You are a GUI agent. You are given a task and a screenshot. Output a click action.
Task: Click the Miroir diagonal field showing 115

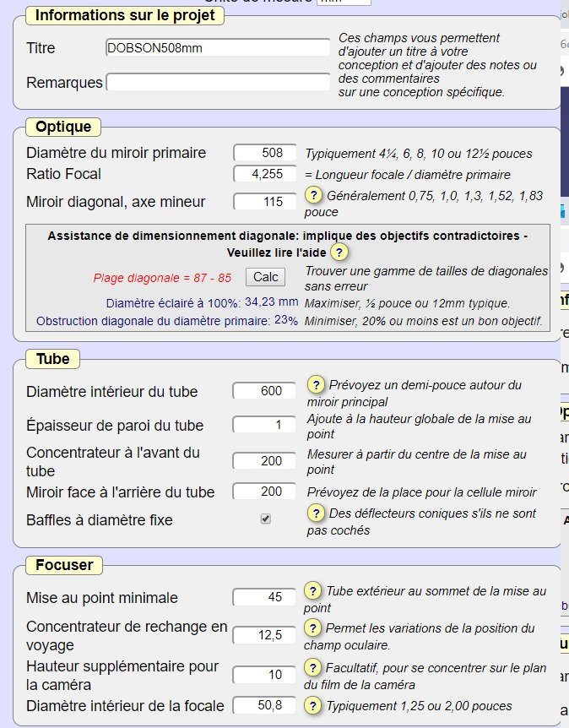pyautogui.click(x=265, y=202)
